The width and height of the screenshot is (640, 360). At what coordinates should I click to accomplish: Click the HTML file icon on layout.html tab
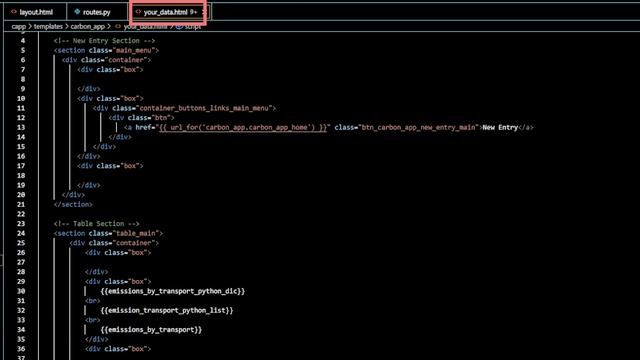14,12
